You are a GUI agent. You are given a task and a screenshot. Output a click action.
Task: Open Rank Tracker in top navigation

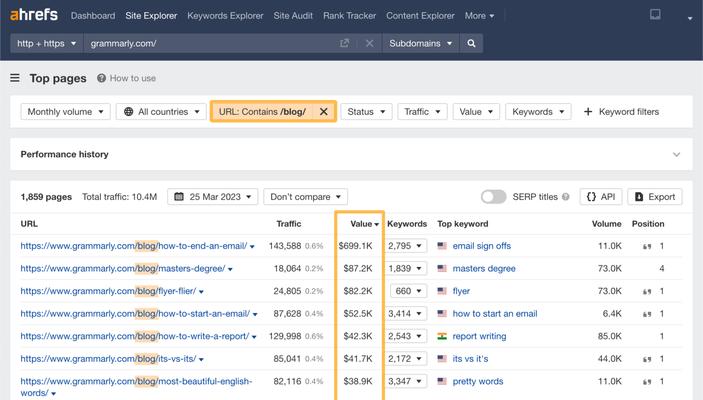[x=349, y=16]
